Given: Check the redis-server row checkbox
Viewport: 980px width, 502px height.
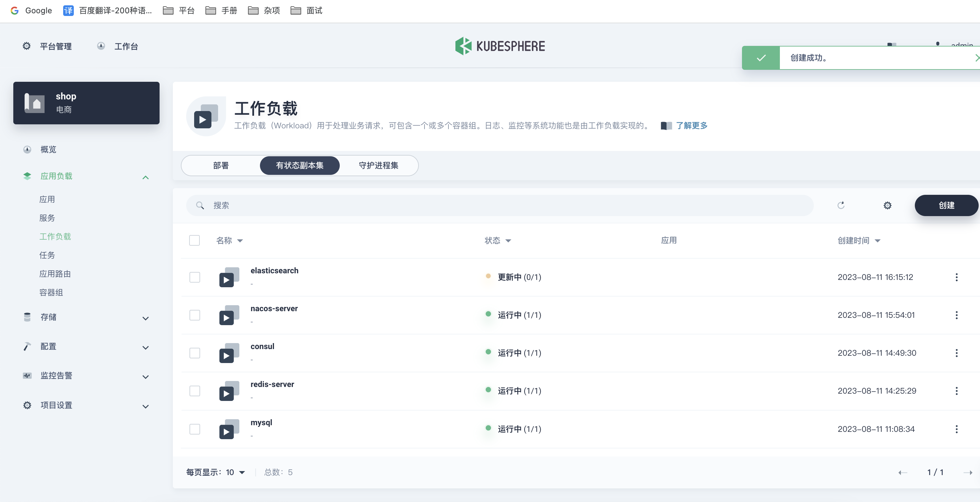Looking at the screenshot, I should 194,391.
